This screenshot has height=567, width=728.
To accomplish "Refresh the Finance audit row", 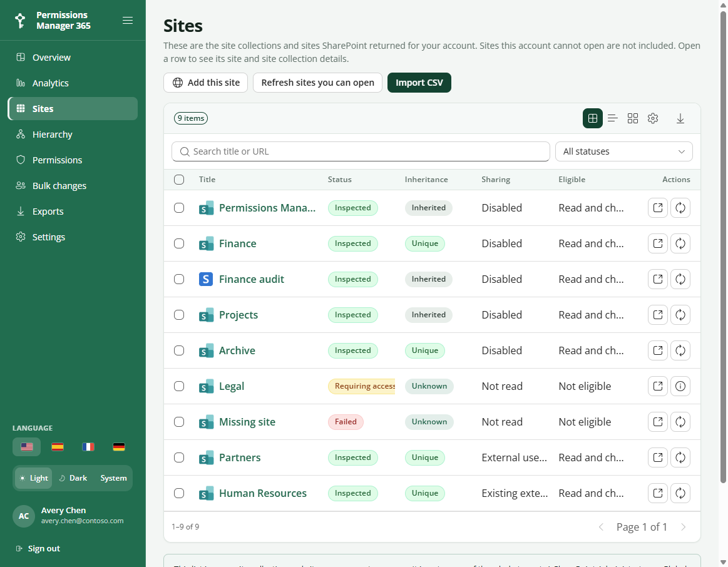I will pos(680,279).
